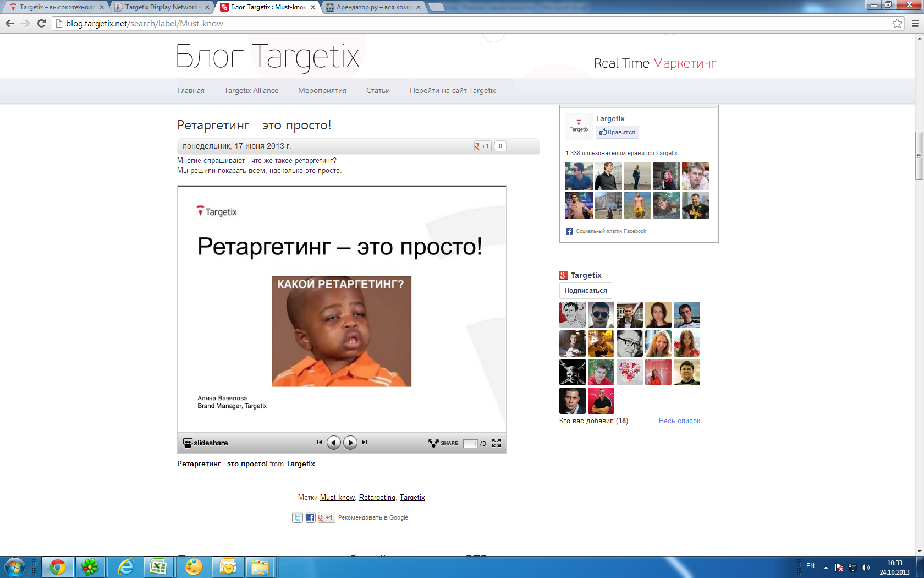
Task: Switch to the Арендатор.ру tab
Action: 373,7
